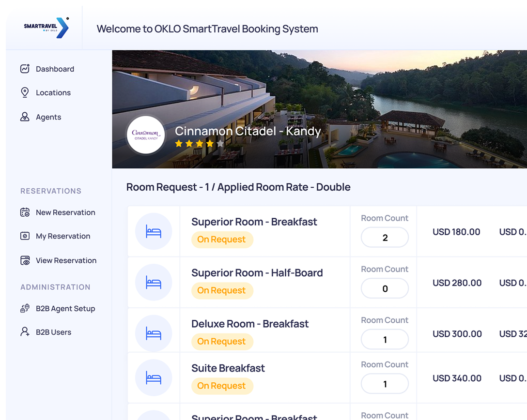The height and width of the screenshot is (420, 527).
Task: Go to Locations in the sidebar
Action: point(46,93)
